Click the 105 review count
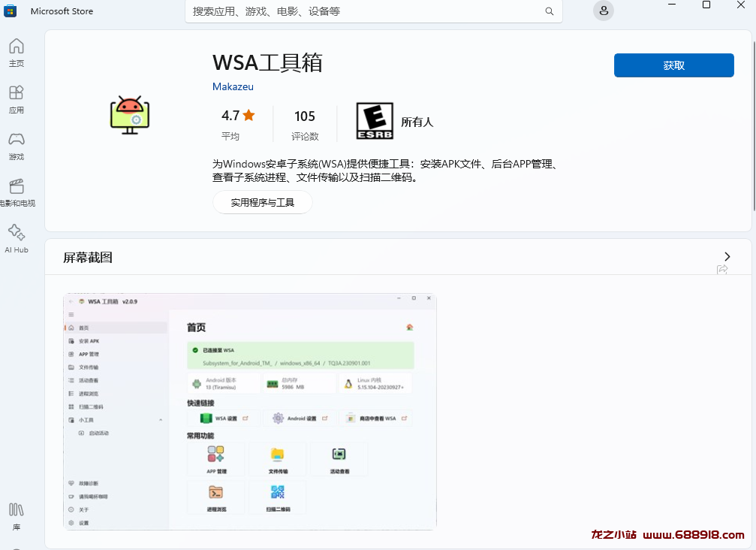756x550 pixels. 305,116
